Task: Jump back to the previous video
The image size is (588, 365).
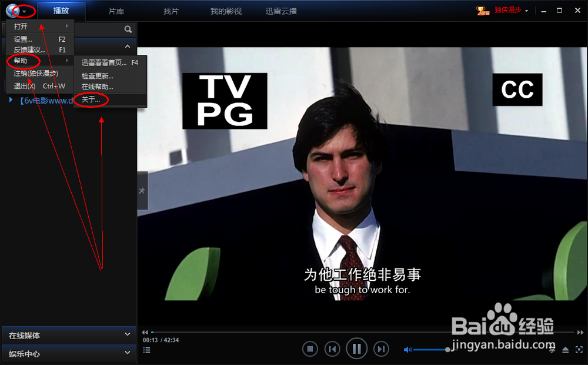Action: 333,349
